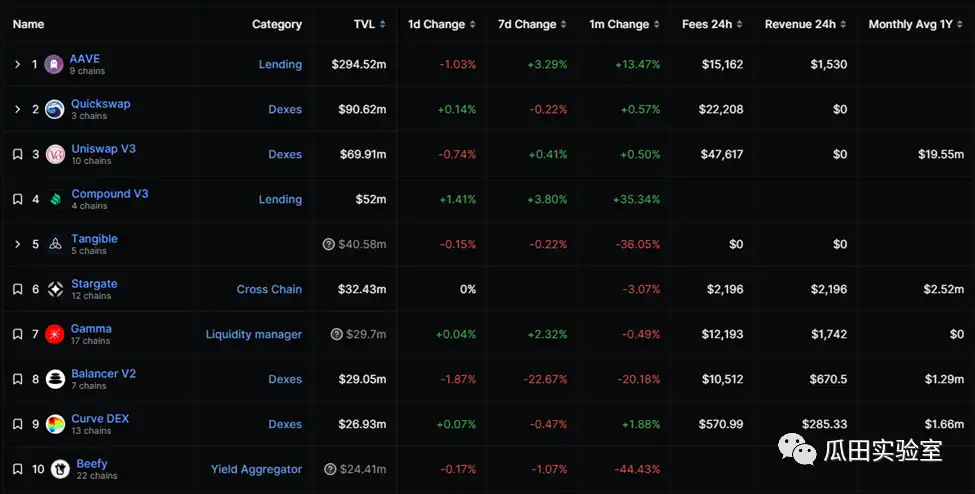Viewport: 975px width, 494px height.
Task: Click the Curve DEX rainbow logo
Action: (56, 424)
